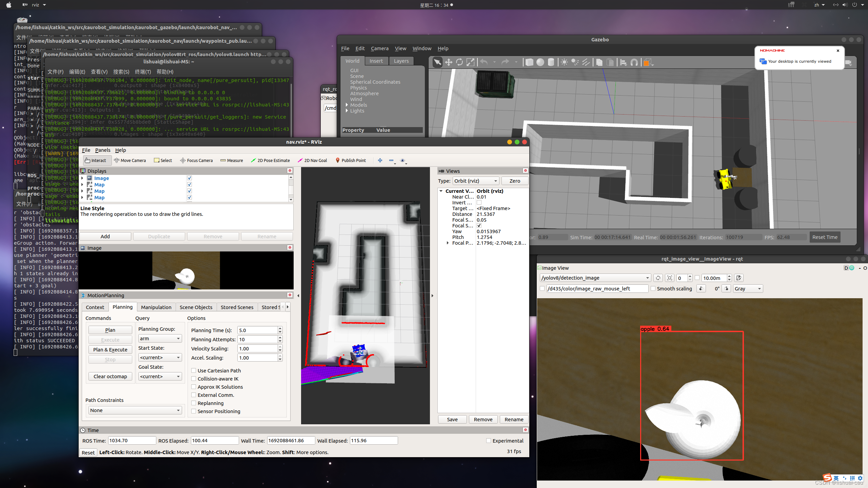The width and height of the screenshot is (868, 488).
Task: Add a point light in Gazebo
Action: point(564,62)
